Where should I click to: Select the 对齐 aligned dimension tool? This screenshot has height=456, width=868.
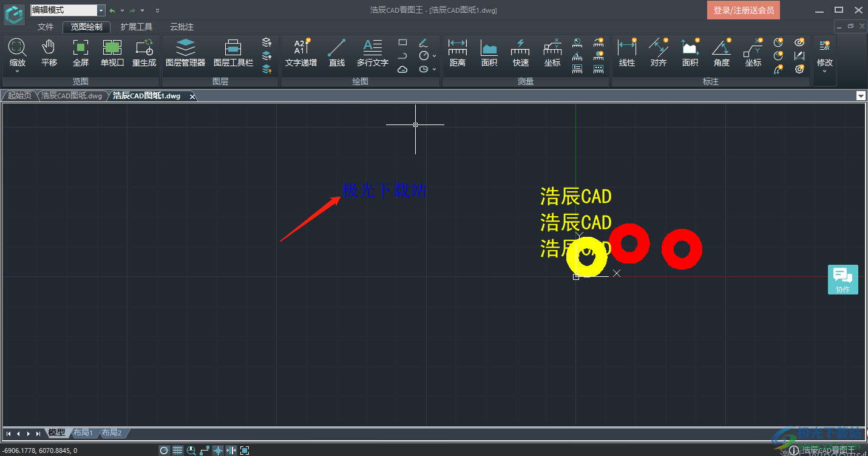(x=659, y=53)
